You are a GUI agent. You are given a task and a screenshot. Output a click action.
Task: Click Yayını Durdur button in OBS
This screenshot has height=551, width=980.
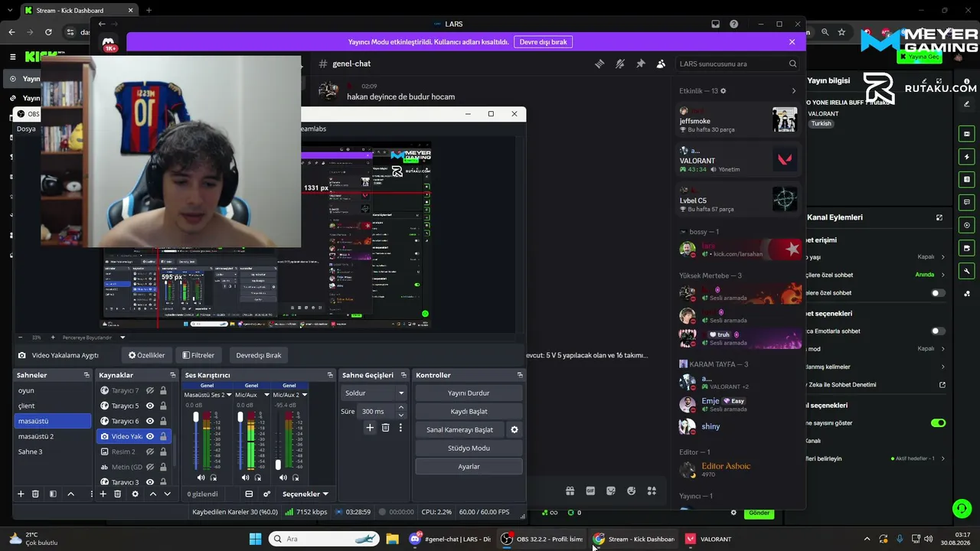tap(469, 393)
